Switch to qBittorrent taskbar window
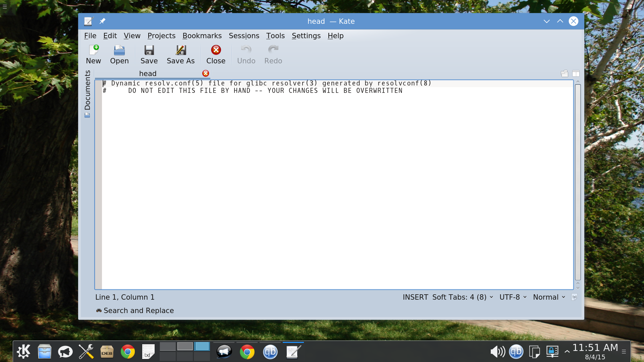 point(270,352)
